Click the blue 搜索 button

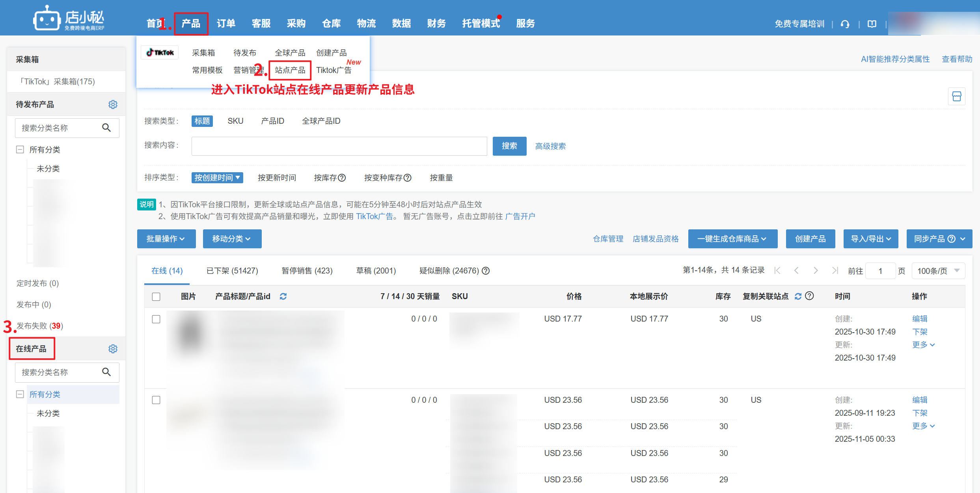509,146
